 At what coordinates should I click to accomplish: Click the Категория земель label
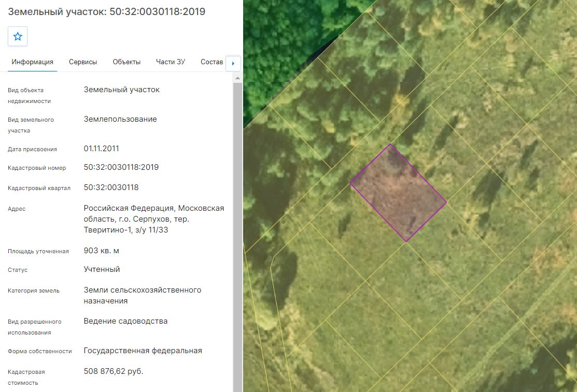coord(34,291)
